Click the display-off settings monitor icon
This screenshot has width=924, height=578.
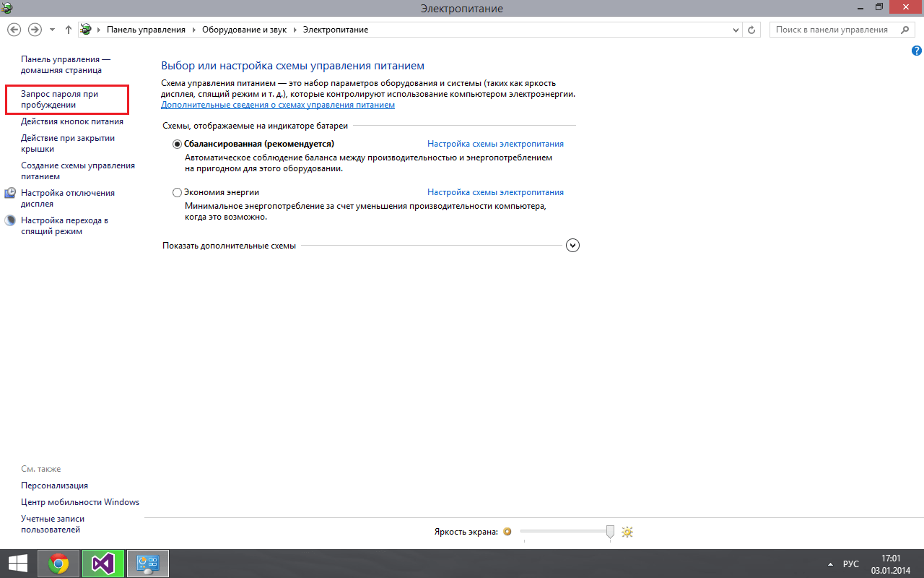(x=10, y=193)
